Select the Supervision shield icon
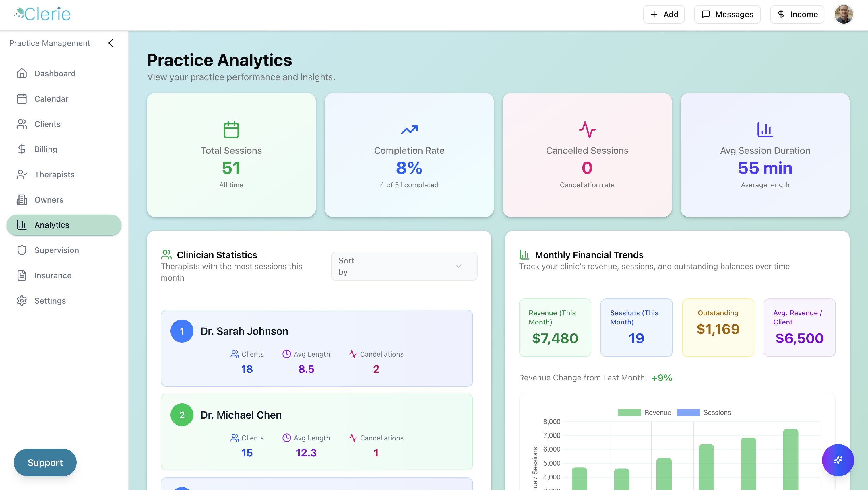The width and height of the screenshot is (868, 490). tap(22, 250)
